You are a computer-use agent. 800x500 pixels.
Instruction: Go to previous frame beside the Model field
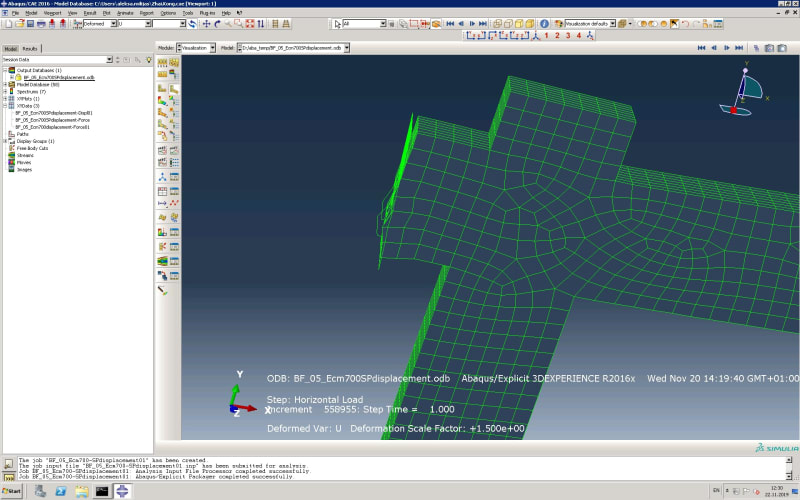714,48
